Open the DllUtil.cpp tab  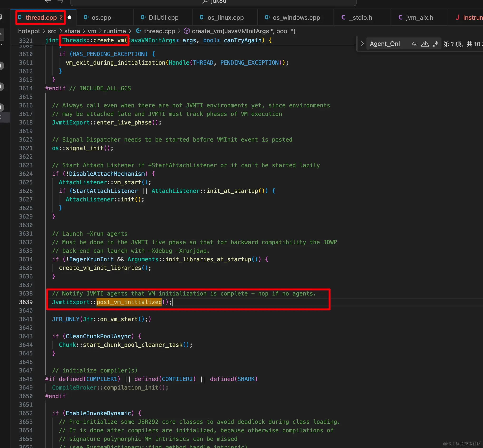click(163, 17)
